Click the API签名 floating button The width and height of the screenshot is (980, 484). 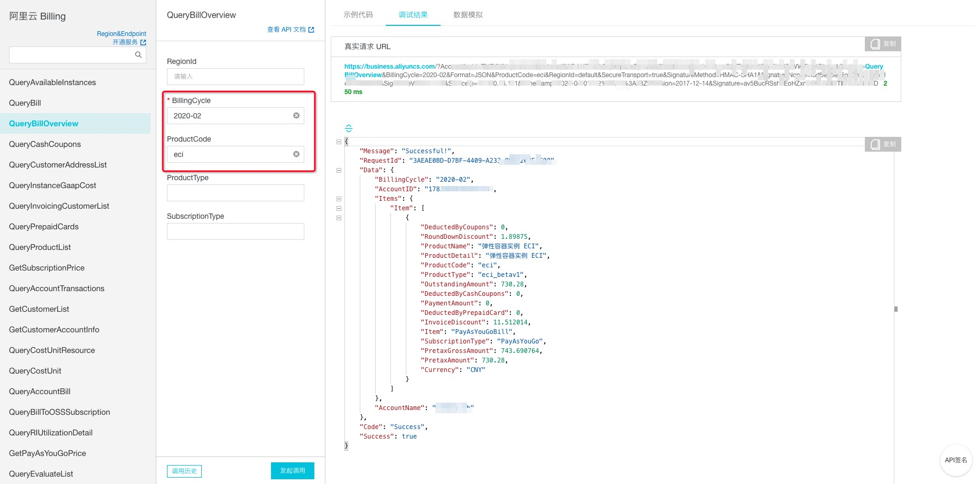[956, 460]
